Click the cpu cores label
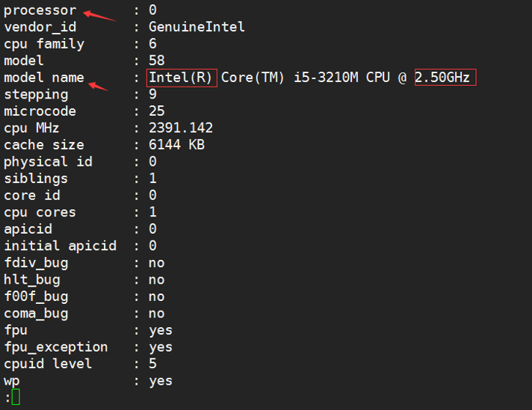532x410 pixels. [x=40, y=213]
